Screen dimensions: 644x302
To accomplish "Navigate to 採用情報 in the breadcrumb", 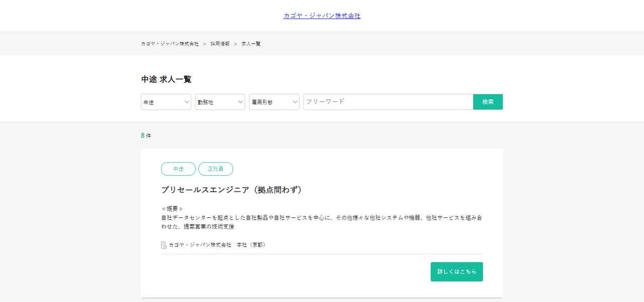I will (220, 44).
